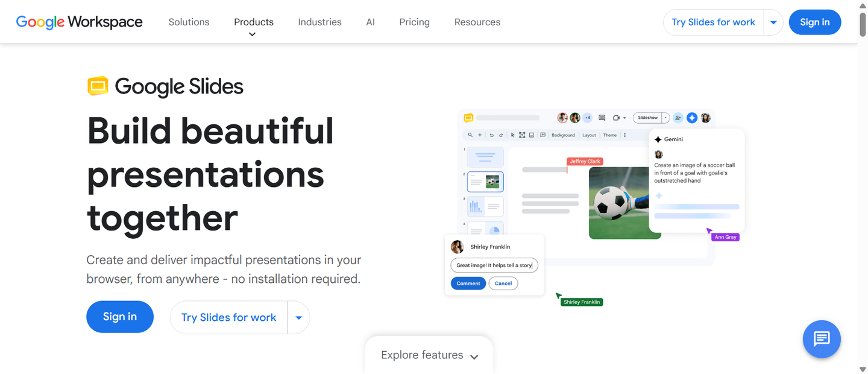Click the Google Workspace logo
The height and width of the screenshot is (374, 868).
79,22
